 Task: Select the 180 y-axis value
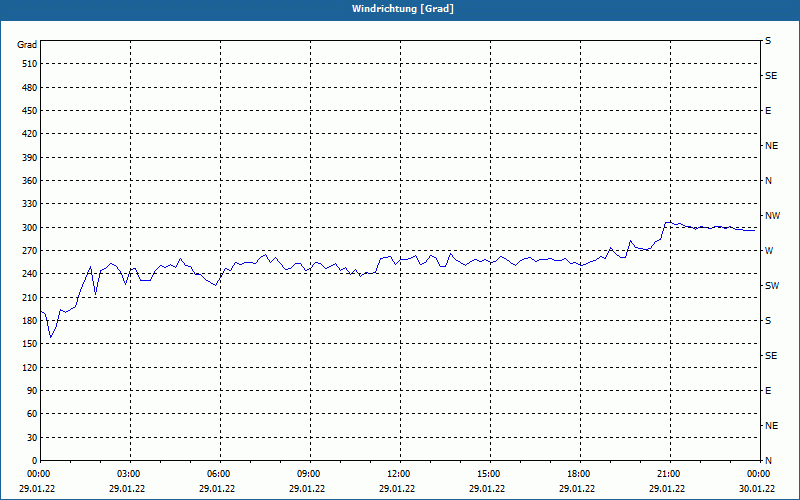coord(29,321)
